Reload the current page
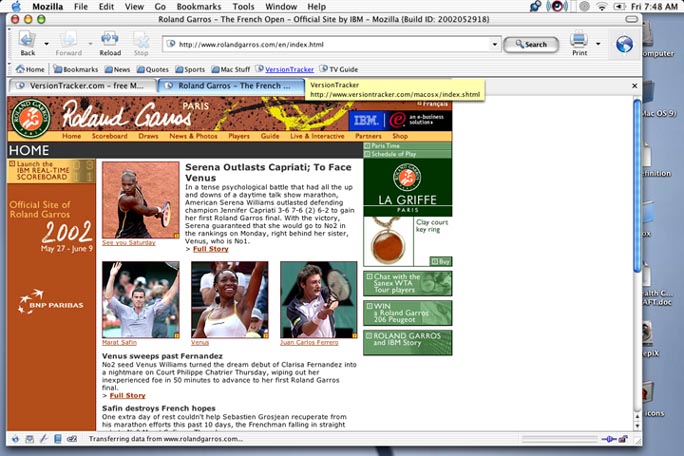The image size is (684, 456). (110, 44)
